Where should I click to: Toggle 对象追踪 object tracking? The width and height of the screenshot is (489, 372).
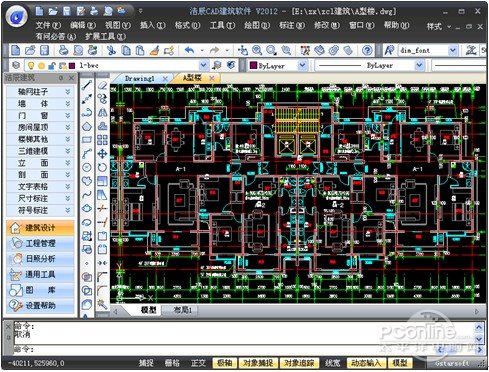point(299,363)
